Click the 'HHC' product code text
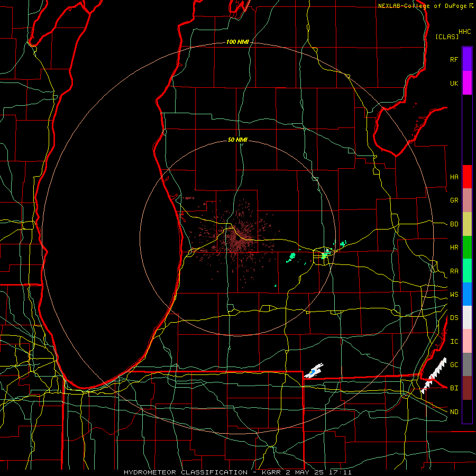This screenshot has height=476, width=476. tap(464, 32)
